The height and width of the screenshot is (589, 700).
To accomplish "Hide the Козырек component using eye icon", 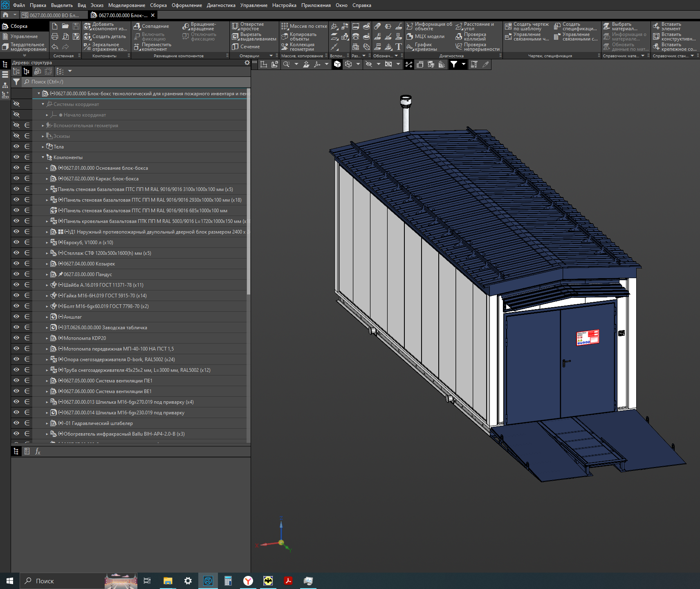I will [16, 263].
